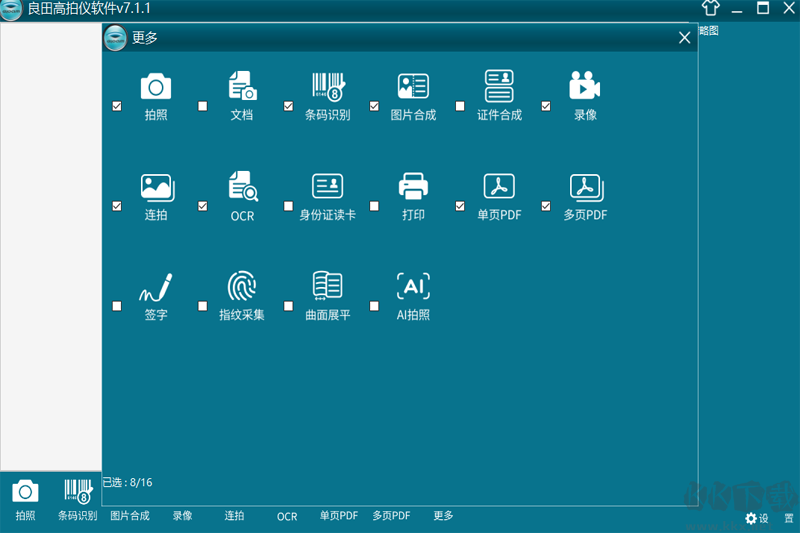Enable the 文档 checkbox
800x533 pixels.
(x=203, y=106)
